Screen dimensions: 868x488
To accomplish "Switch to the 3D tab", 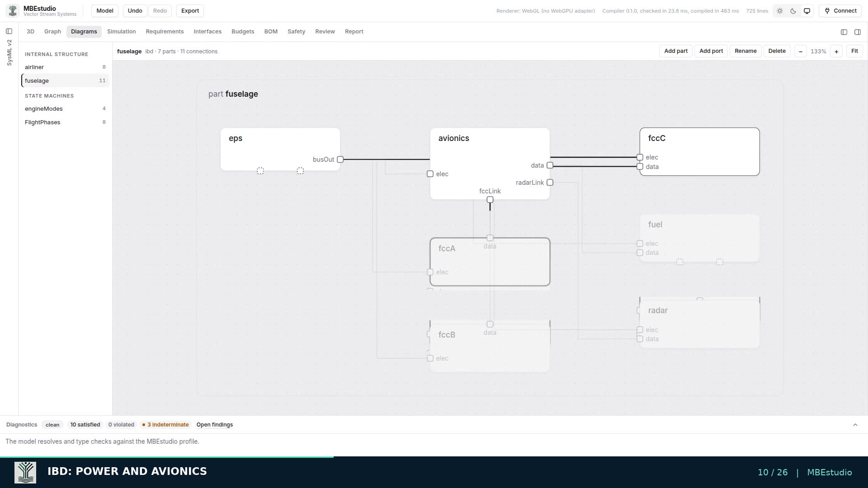I will tap(30, 32).
